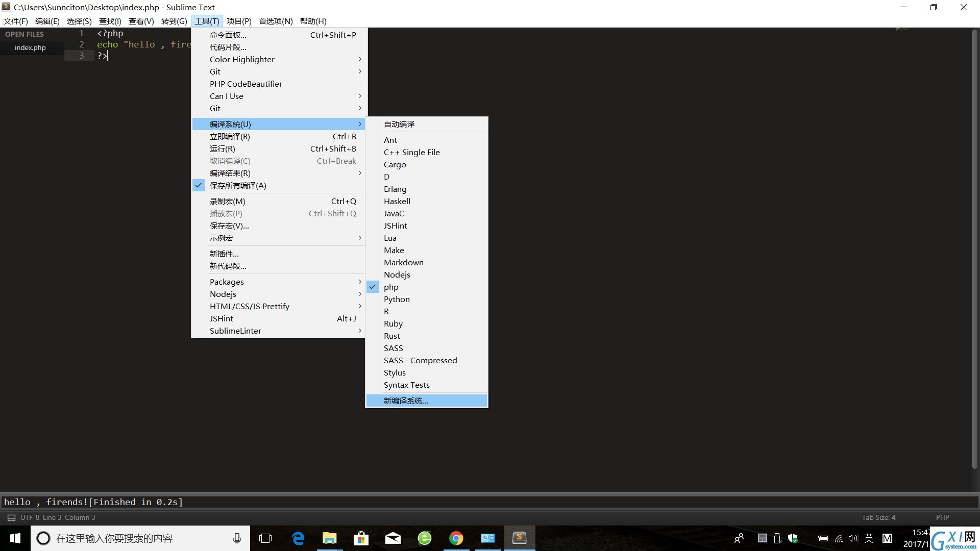Toggle 保存所有编译(A) checked option
The width and height of the screenshot is (980, 551).
(279, 185)
